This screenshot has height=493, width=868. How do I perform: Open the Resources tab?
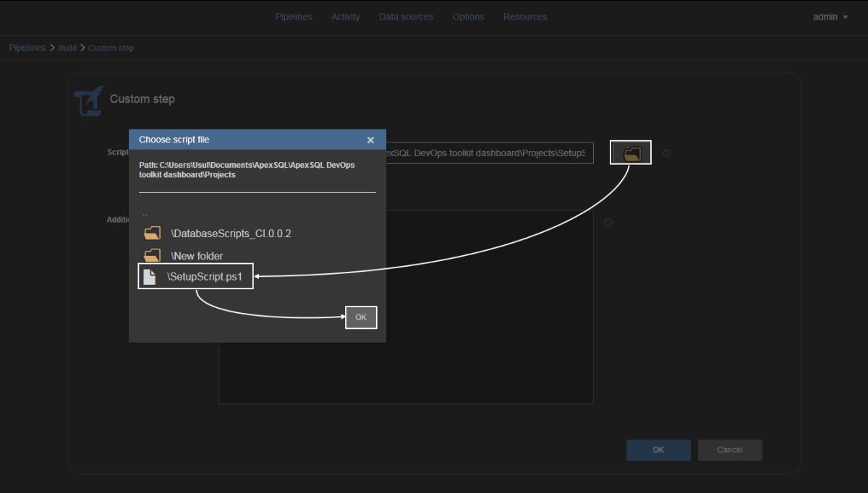[x=525, y=17]
